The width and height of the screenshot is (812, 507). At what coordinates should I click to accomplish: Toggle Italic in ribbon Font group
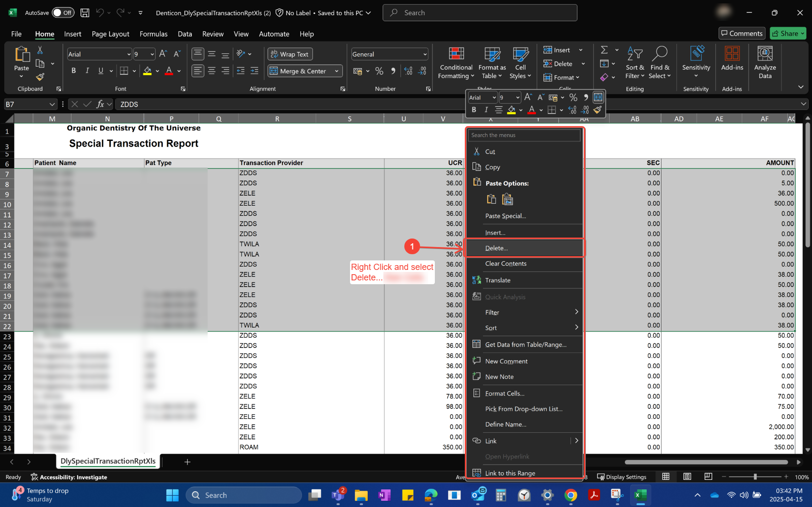(x=87, y=71)
